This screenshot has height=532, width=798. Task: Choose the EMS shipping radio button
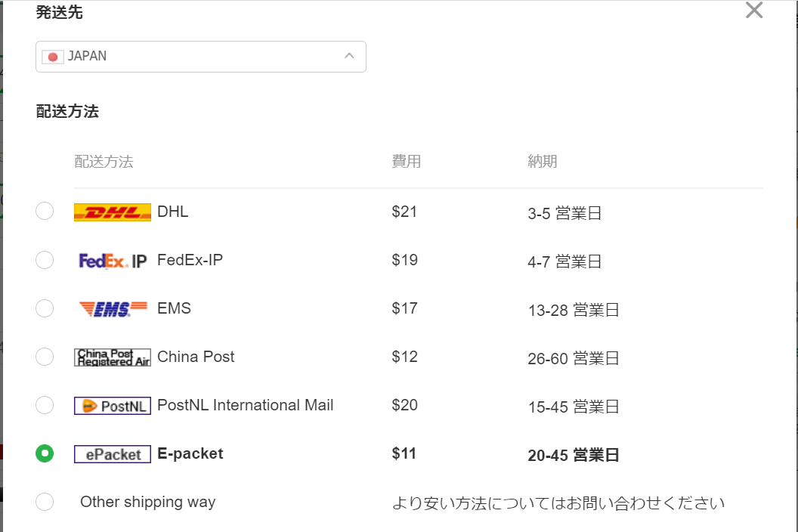pyautogui.click(x=45, y=308)
